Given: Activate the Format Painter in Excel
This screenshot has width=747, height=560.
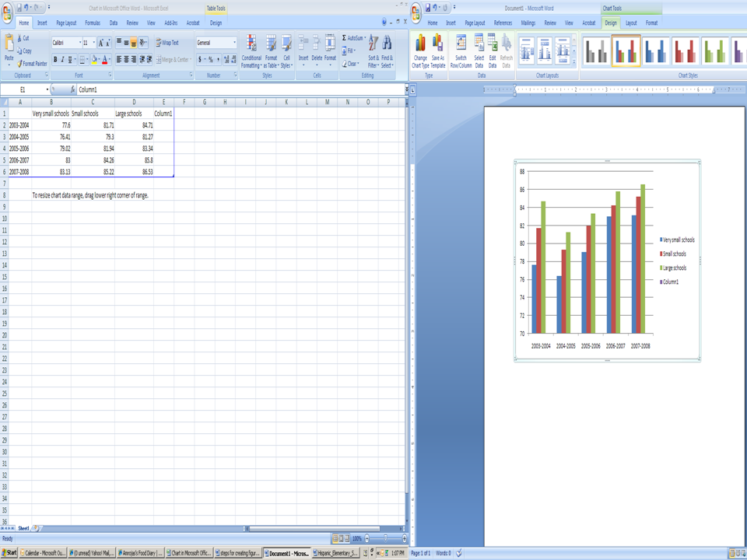Looking at the screenshot, I should click(x=32, y=64).
